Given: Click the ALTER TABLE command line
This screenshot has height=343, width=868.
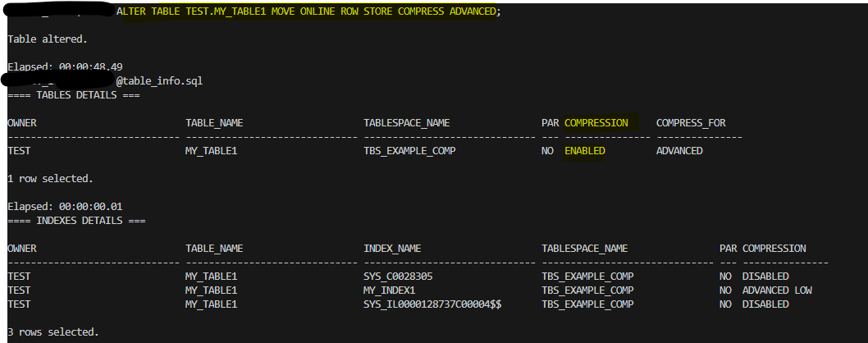Looking at the screenshot, I should tap(308, 12).
